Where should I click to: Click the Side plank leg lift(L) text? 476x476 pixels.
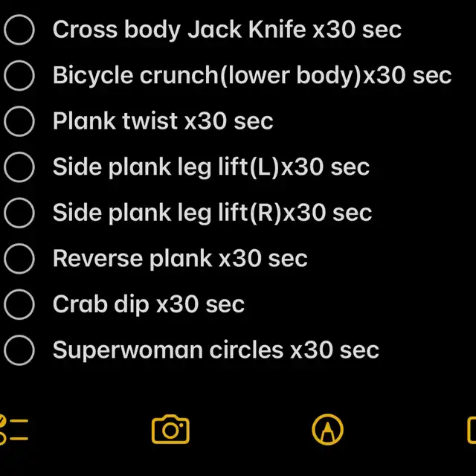(211, 167)
